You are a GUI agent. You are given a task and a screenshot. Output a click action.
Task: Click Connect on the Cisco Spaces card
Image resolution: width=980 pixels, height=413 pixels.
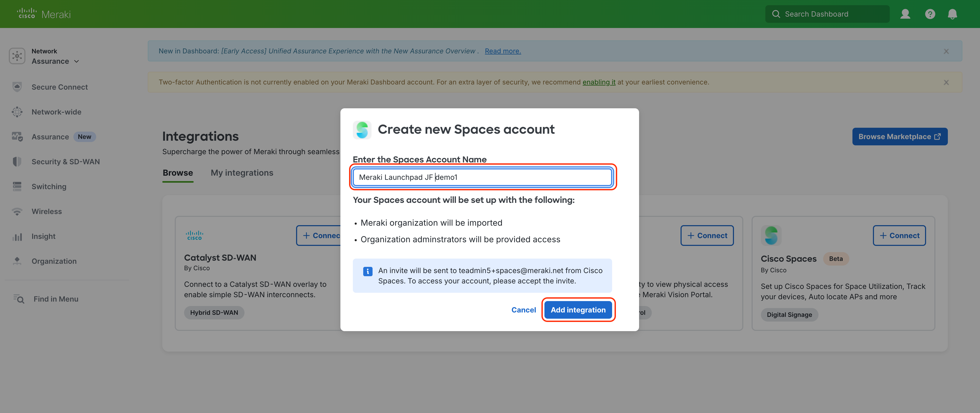coord(899,236)
